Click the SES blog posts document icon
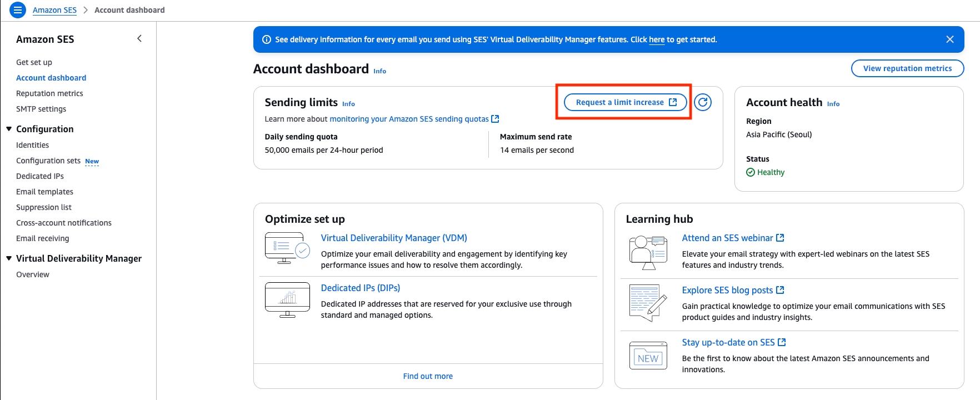Viewport: 980px width, 400px height. [648, 303]
